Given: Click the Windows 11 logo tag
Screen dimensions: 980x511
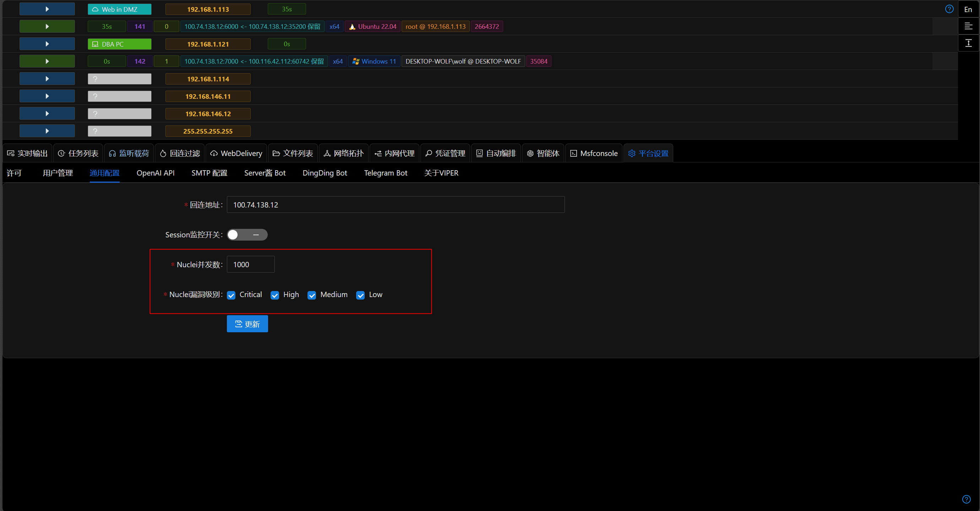Looking at the screenshot, I should 374,61.
